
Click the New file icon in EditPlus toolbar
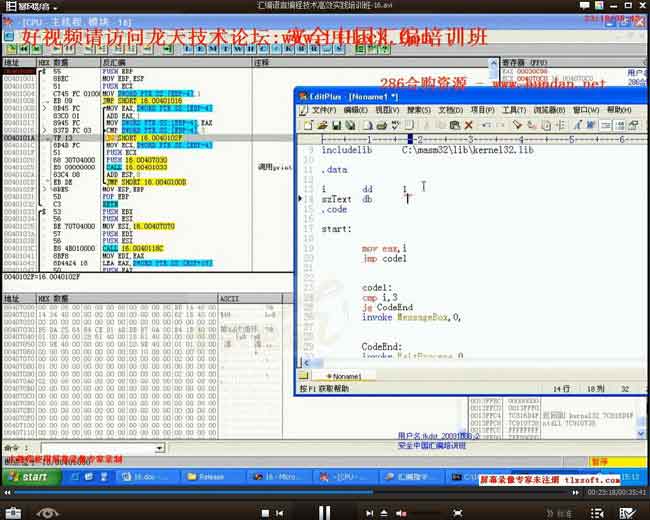(x=308, y=125)
